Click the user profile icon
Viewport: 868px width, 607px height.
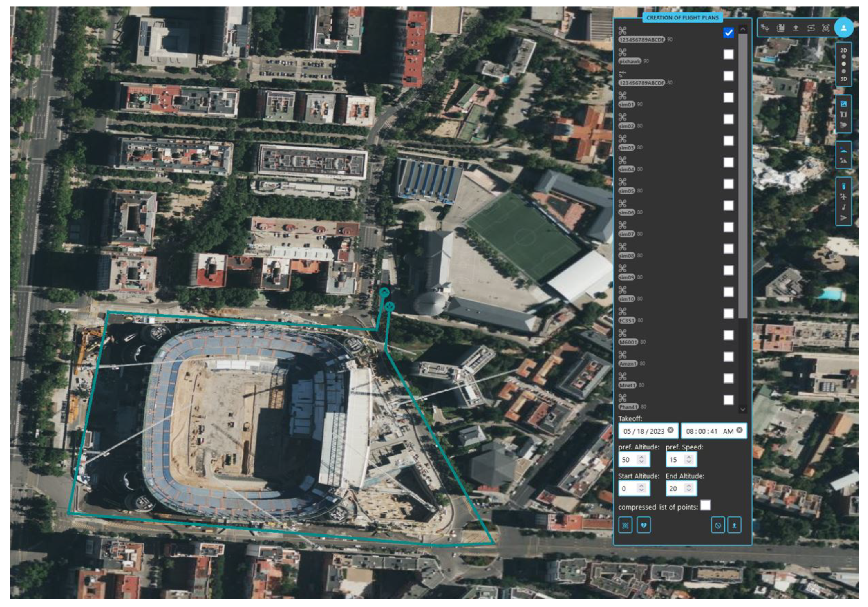pos(843,28)
